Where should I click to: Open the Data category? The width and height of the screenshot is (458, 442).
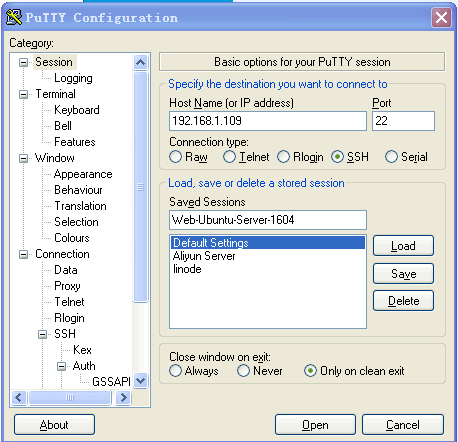coord(66,270)
